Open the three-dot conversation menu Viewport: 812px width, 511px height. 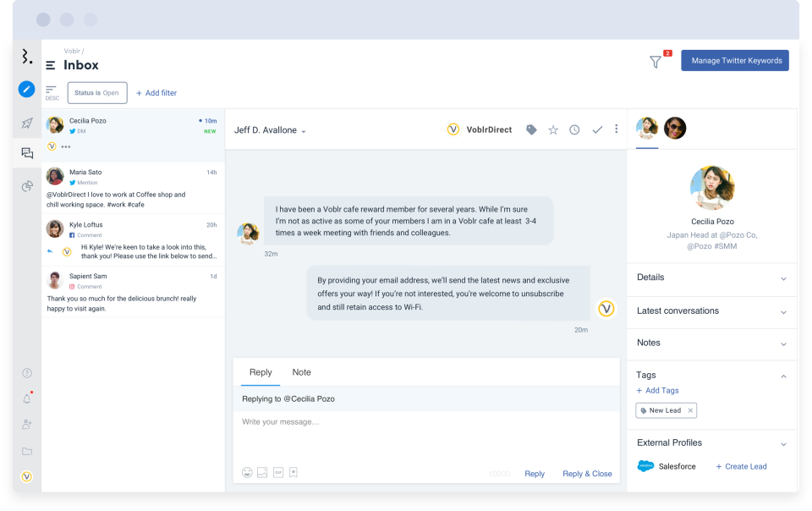pos(617,129)
